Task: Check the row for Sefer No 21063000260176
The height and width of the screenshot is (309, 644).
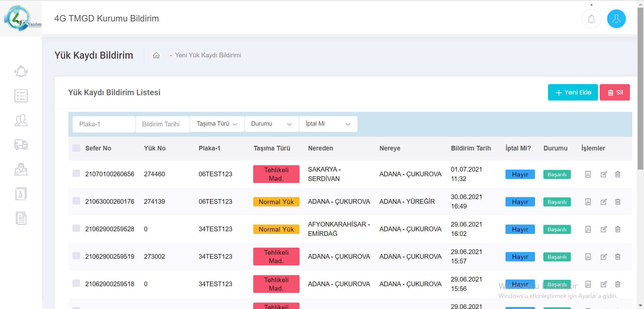Action: click(x=76, y=201)
